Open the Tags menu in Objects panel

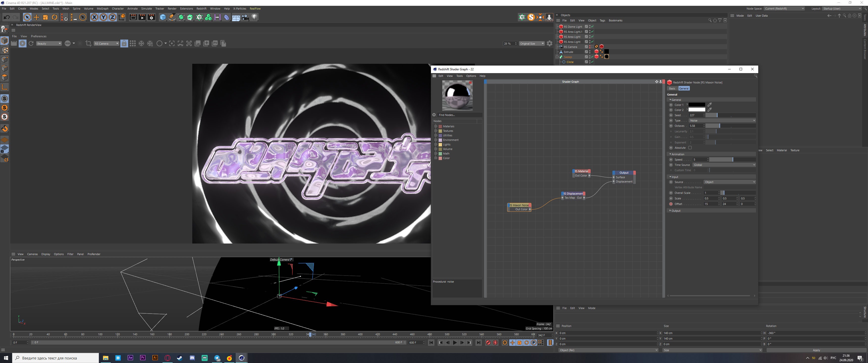coord(602,20)
